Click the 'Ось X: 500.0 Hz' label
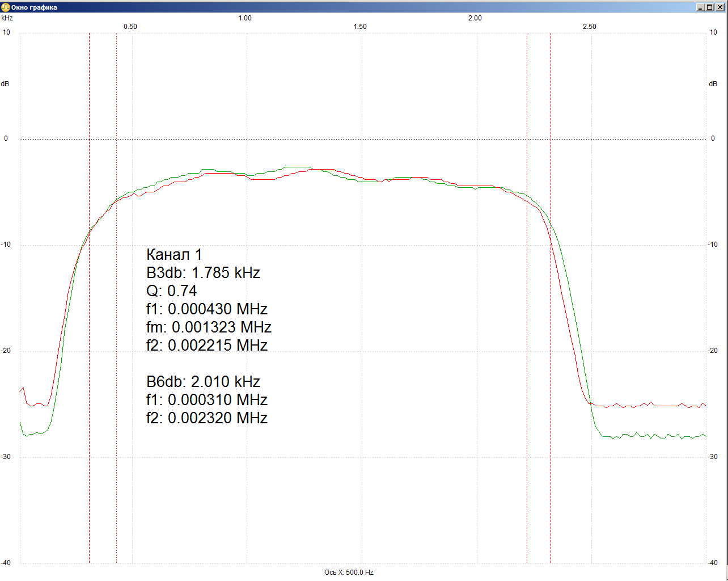Screen dimensions: 728x581 pos(349,572)
